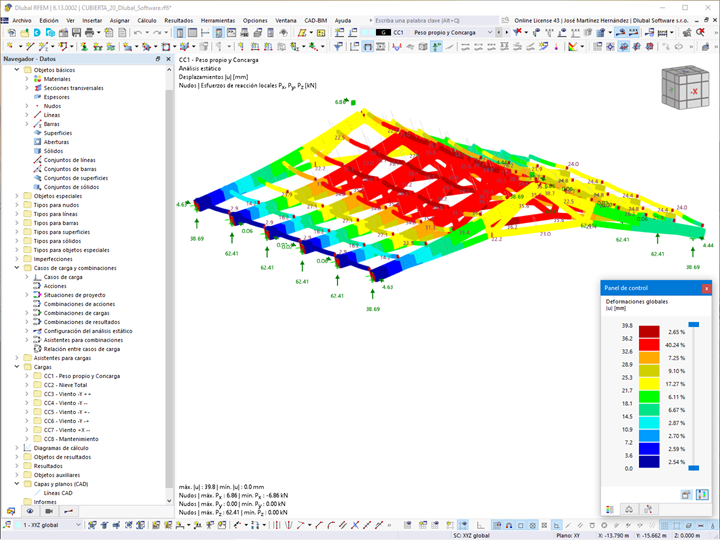The height and width of the screenshot is (540, 720).
Task: Collapse the Objetos básicos tree node
Action: pyautogui.click(x=17, y=70)
